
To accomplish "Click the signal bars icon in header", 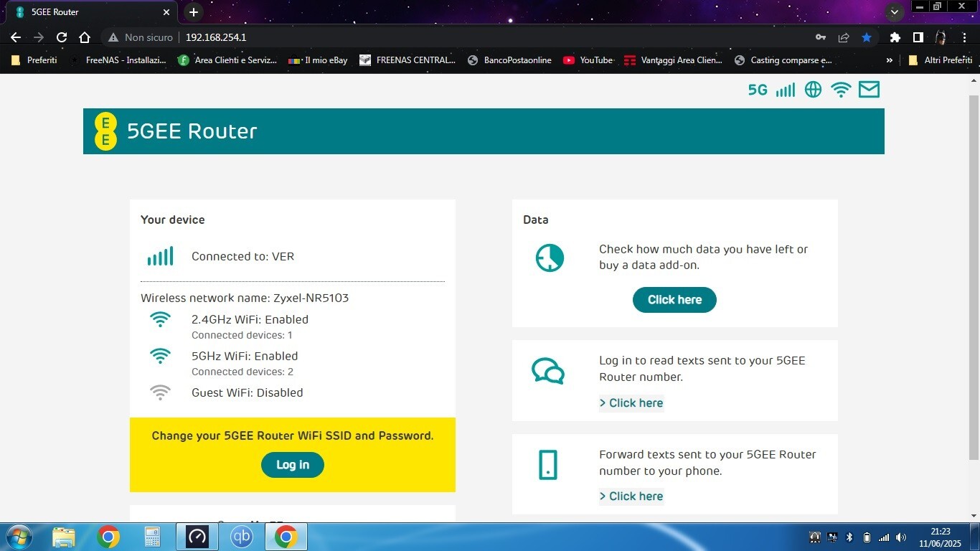I will coord(786,90).
